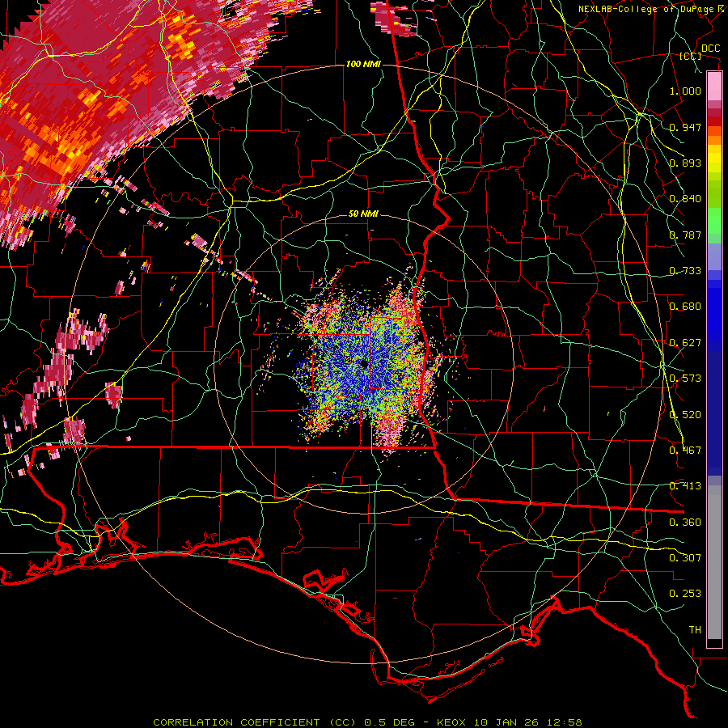Click the black radar site dot
Image resolution: width=728 pixels, height=728 pixels.
coord(364,363)
